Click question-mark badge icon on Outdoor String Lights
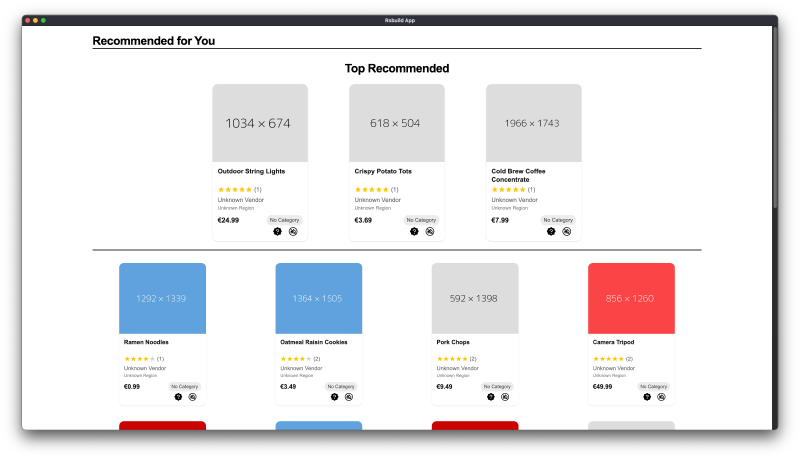Viewport: 800px width, 459px height. pos(278,232)
